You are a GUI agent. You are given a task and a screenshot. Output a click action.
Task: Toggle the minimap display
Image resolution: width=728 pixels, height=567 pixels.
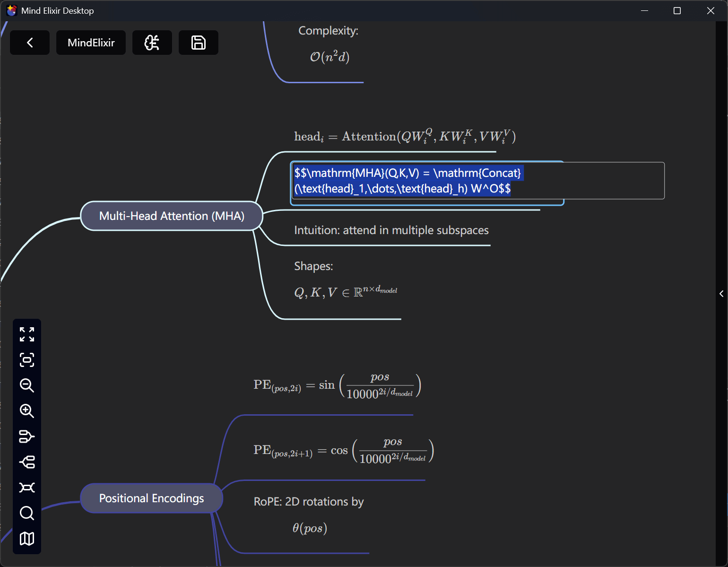click(27, 539)
